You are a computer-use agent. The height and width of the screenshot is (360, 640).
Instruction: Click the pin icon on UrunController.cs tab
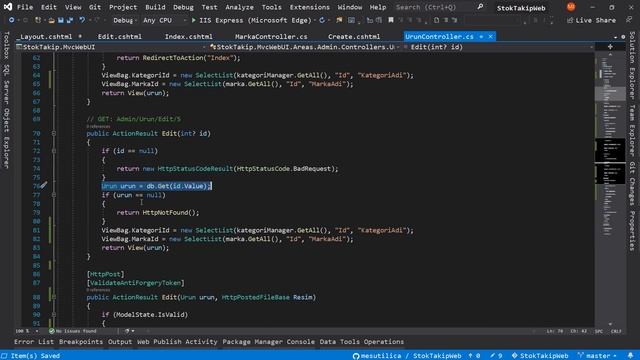[481, 36]
